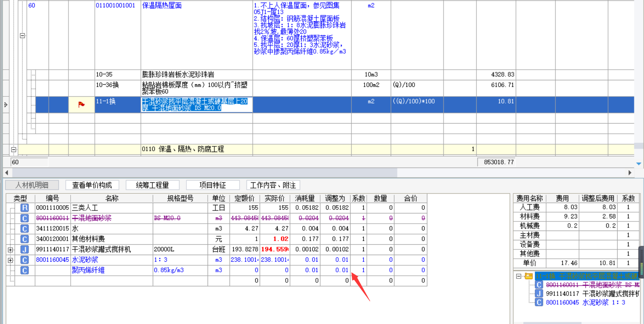Click the 材料费 adjusted value 2.58
The image size is (644, 324).
click(598, 217)
